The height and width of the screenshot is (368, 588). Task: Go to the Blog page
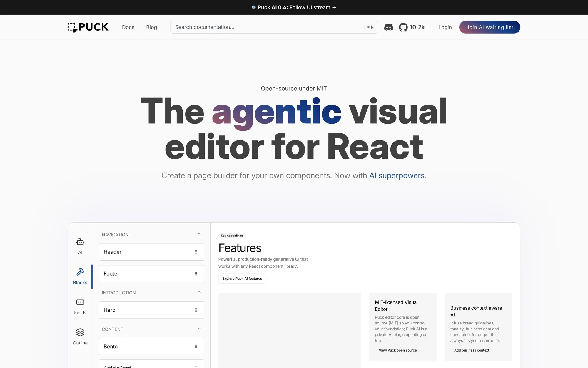tap(151, 27)
